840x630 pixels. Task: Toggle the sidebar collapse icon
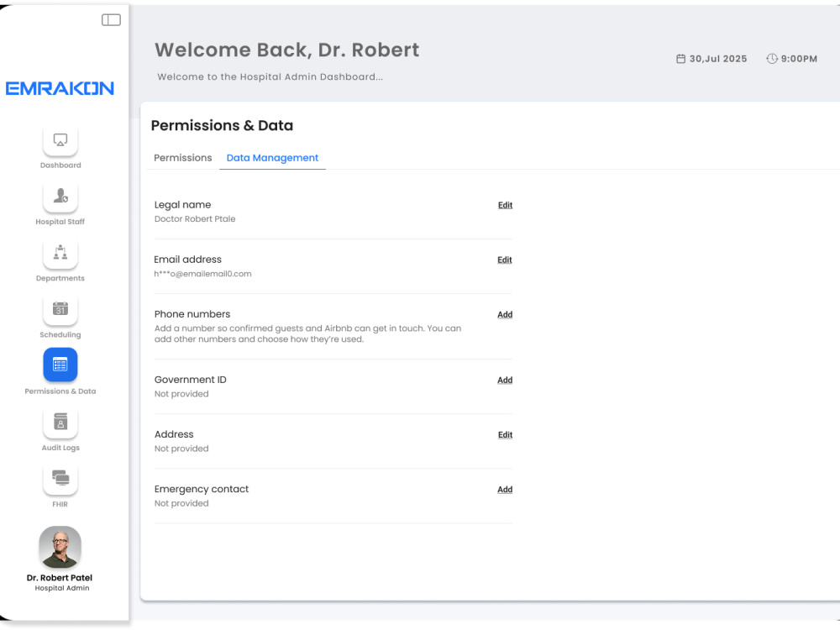111,20
